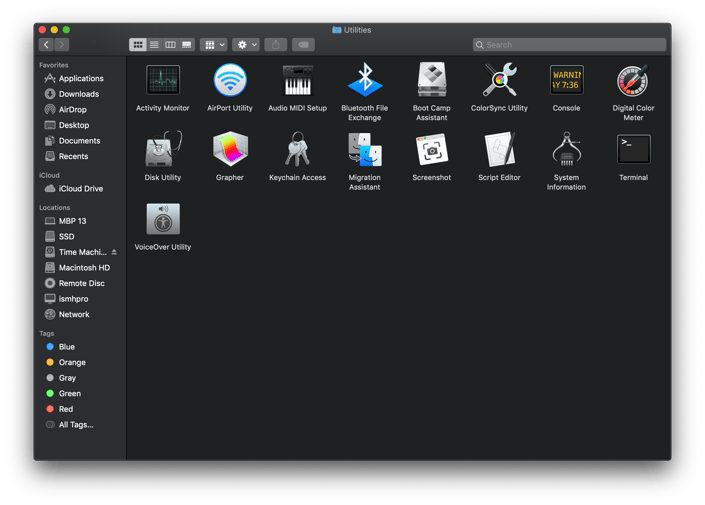Click the Disk Utility icon
The image size is (705, 505).
click(163, 149)
